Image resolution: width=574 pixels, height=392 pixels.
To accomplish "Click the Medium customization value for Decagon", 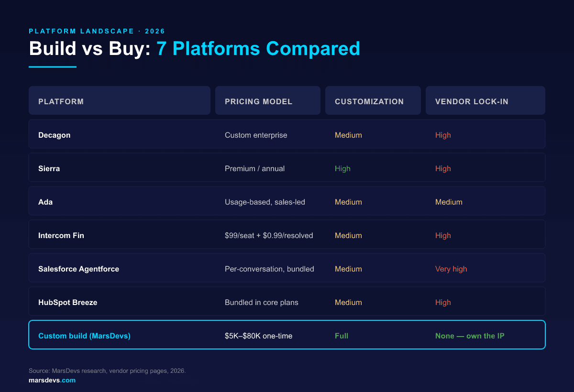I will [348, 135].
